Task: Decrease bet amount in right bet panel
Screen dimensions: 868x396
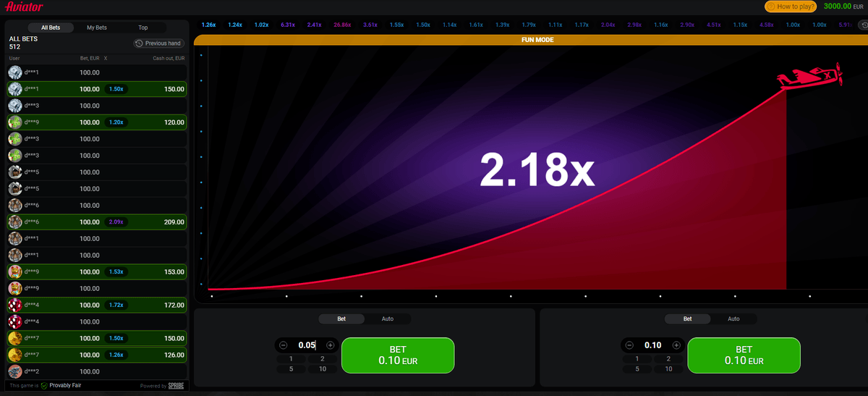Action: click(x=629, y=345)
